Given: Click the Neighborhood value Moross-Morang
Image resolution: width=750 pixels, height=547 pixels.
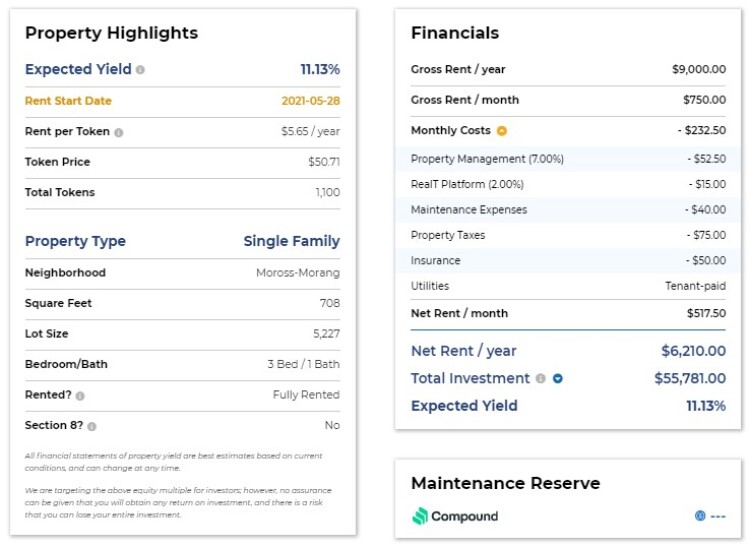Looking at the screenshot, I should click(x=298, y=273).
